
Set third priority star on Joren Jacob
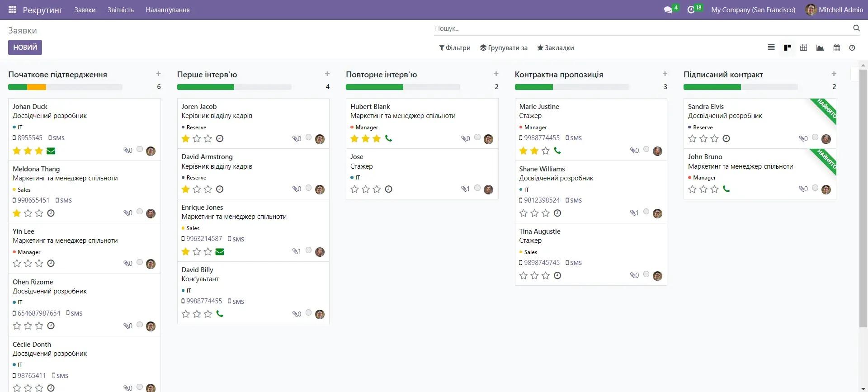(x=208, y=138)
